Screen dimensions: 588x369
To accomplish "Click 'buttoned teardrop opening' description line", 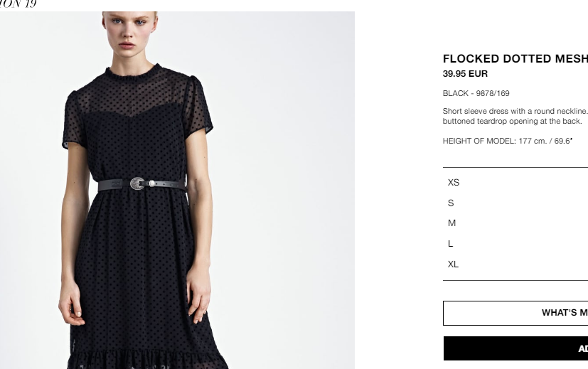I will point(512,121).
